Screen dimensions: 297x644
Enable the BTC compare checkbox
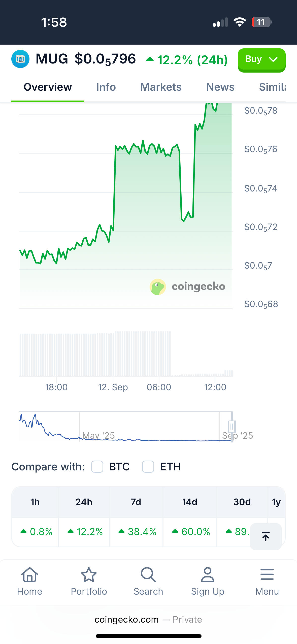pyautogui.click(x=97, y=467)
